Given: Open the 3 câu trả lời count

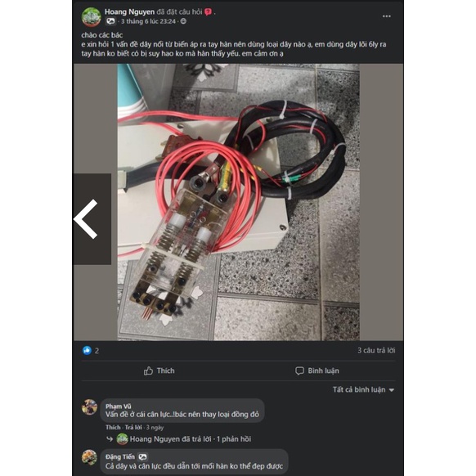Looking at the screenshot, I should point(376,350).
